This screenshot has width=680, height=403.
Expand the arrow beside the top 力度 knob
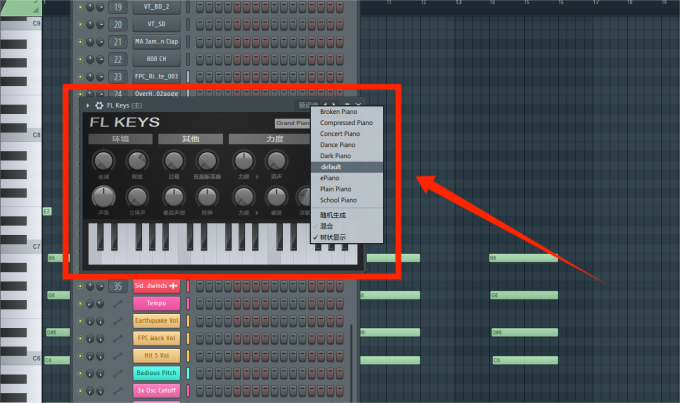click(257, 177)
